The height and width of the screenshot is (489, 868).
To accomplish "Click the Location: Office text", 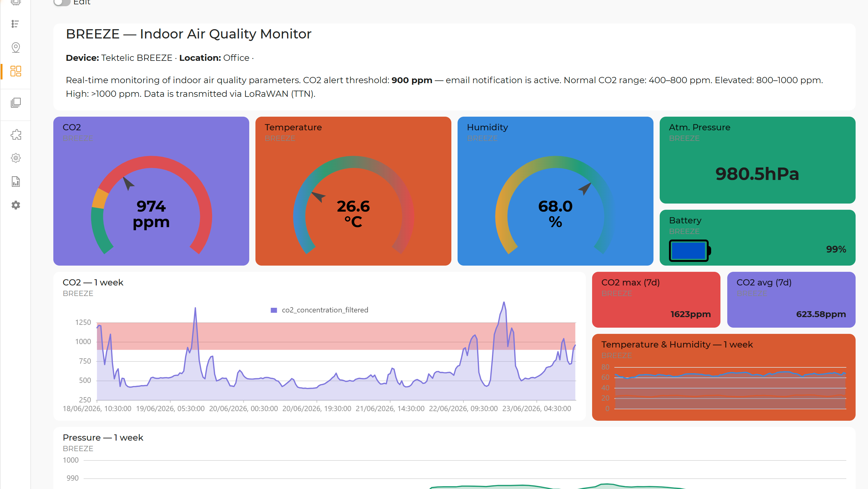I will point(214,58).
